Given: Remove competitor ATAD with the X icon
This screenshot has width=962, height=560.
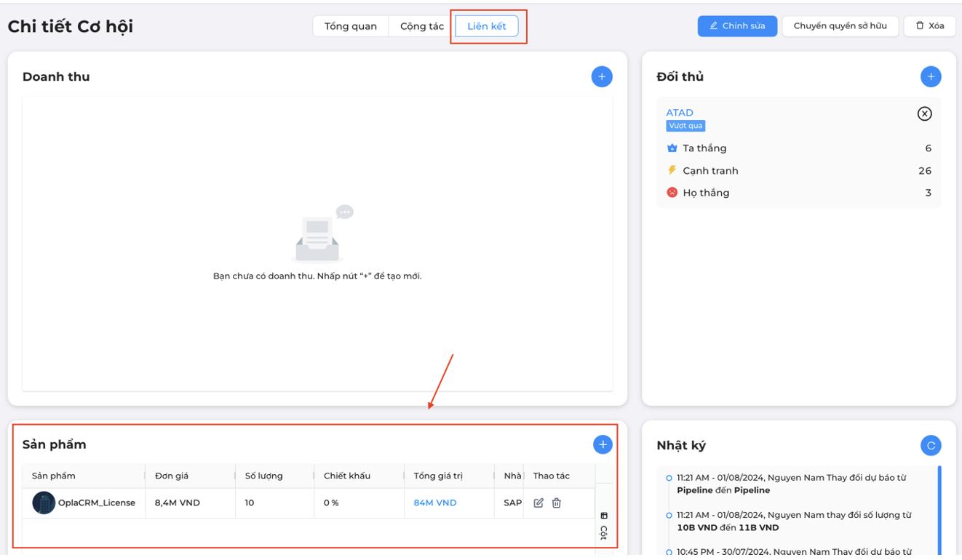Looking at the screenshot, I should coord(924,113).
